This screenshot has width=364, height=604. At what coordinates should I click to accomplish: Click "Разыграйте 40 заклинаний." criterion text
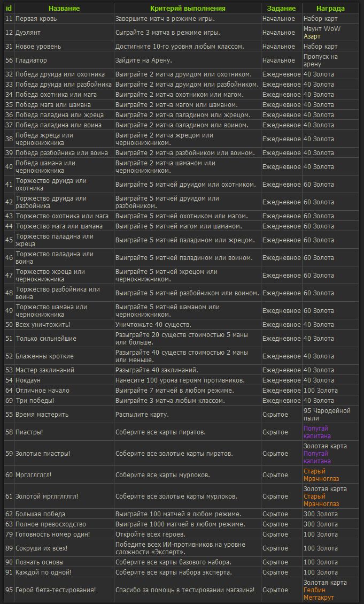pos(157,370)
